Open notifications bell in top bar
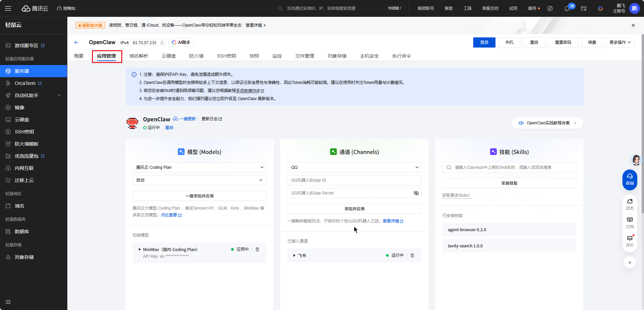This screenshot has height=310, width=644. [x=567, y=8]
